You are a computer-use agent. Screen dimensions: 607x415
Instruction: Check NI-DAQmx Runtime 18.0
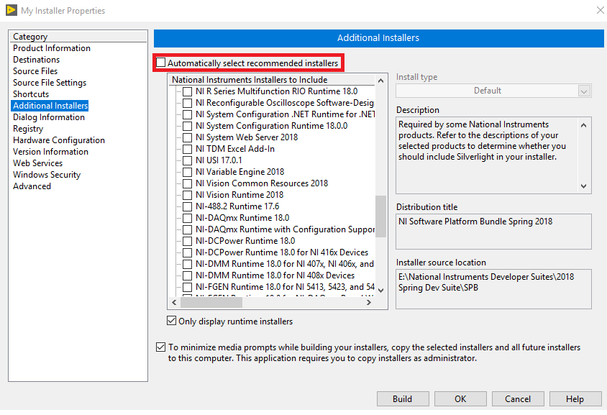click(187, 218)
